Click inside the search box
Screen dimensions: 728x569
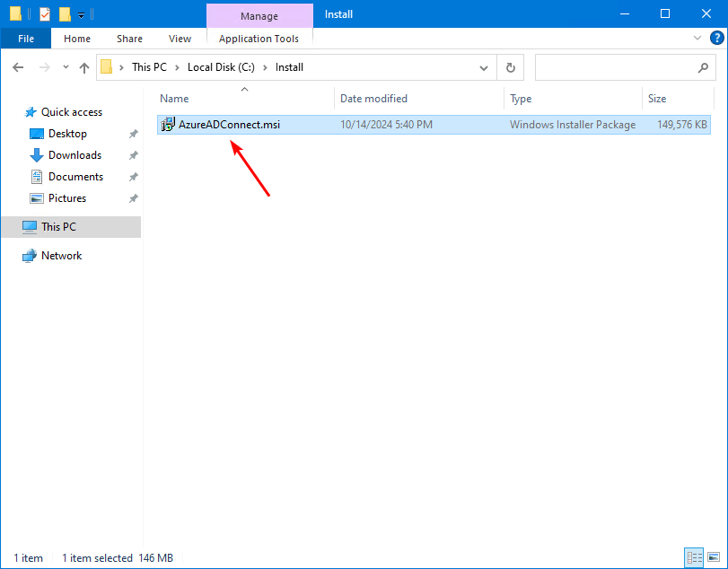coord(615,67)
